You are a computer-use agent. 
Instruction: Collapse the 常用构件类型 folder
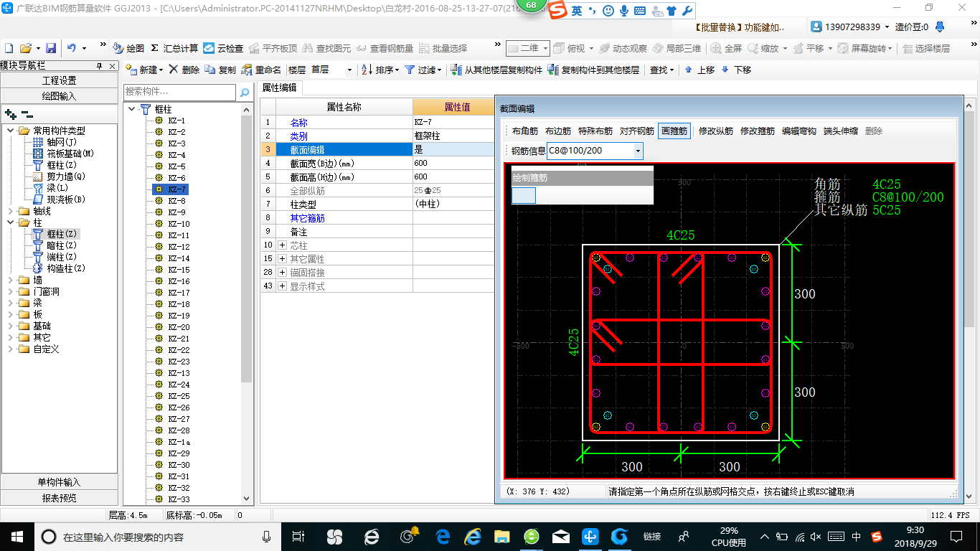tap(11, 131)
